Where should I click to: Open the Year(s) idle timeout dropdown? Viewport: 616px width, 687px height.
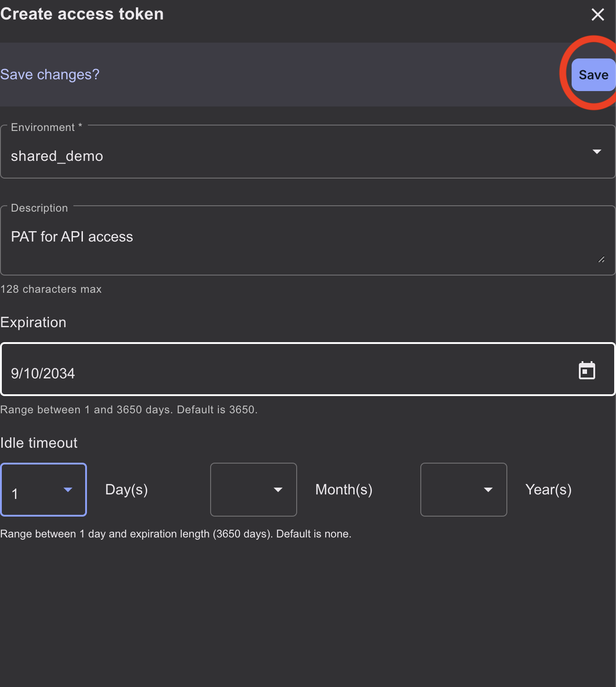pos(464,489)
